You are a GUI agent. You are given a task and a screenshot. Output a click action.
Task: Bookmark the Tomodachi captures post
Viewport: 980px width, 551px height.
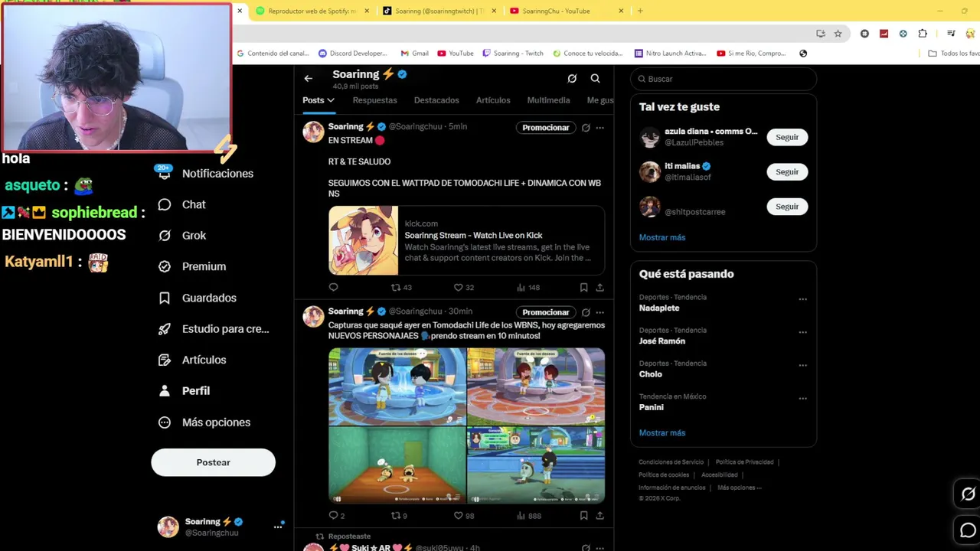coord(583,516)
